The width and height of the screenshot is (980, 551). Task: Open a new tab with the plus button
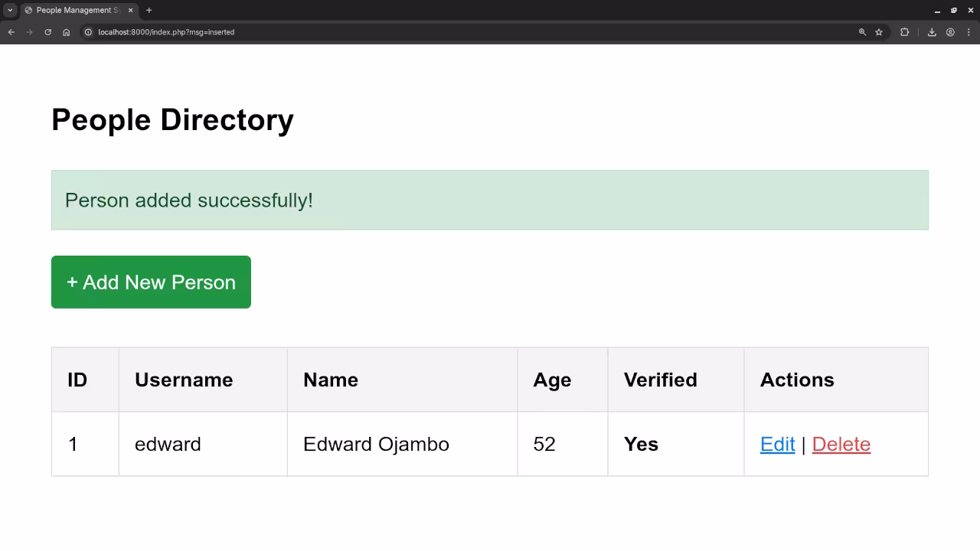(x=149, y=10)
